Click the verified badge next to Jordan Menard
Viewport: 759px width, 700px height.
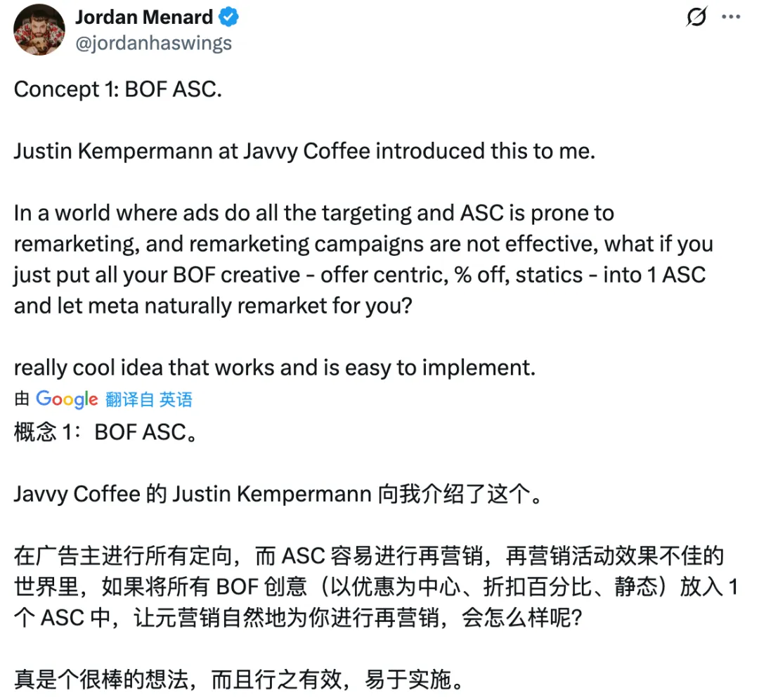click(x=227, y=18)
